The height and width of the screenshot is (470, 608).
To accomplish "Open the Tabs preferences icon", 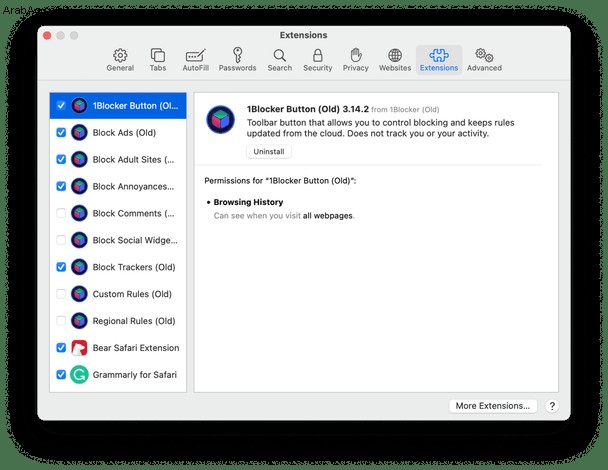I will coord(158,55).
